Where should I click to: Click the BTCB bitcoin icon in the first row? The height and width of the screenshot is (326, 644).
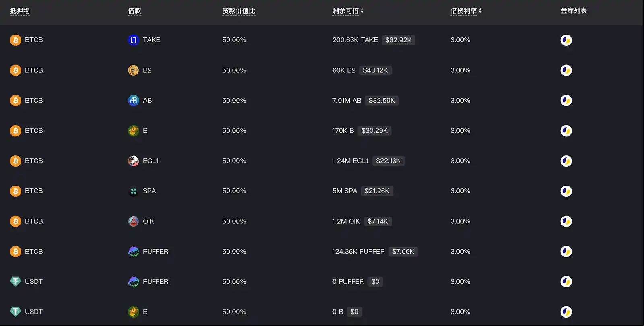point(15,40)
